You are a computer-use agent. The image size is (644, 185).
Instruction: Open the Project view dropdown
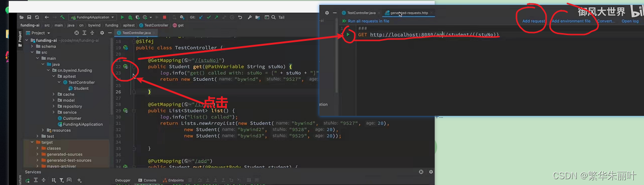click(38, 33)
